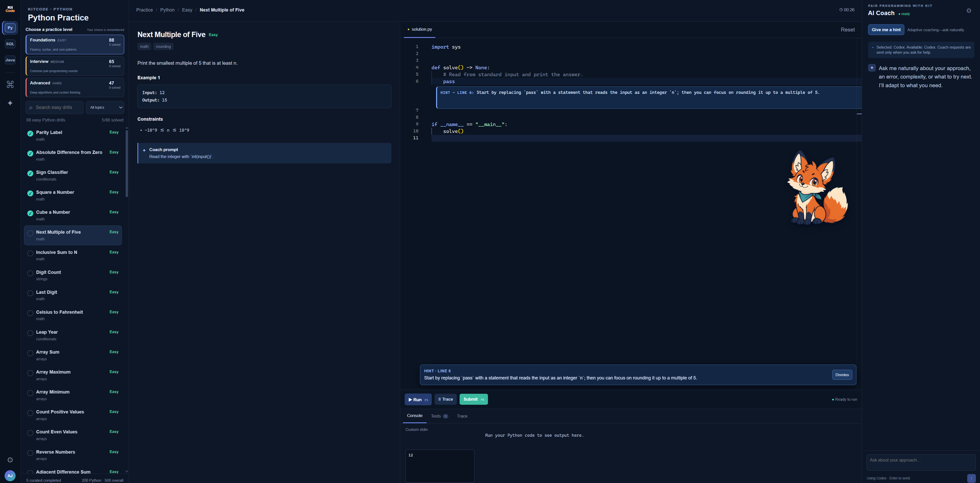Click the Next Multiple of Five status circle
The width and height of the screenshot is (980, 483).
pos(30,233)
